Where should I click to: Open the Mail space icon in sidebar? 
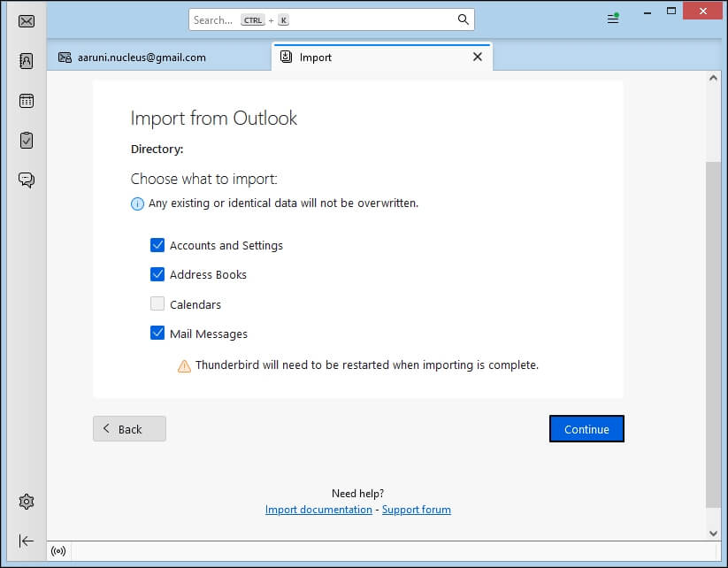(27, 21)
